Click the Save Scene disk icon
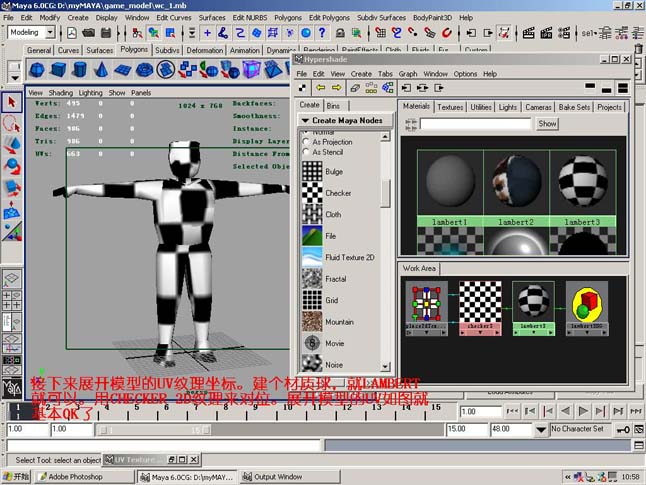Screen dimensions: 646x485 click(x=106, y=33)
